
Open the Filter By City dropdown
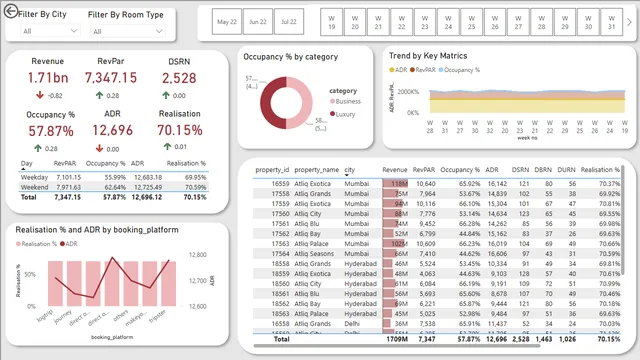click(x=50, y=31)
